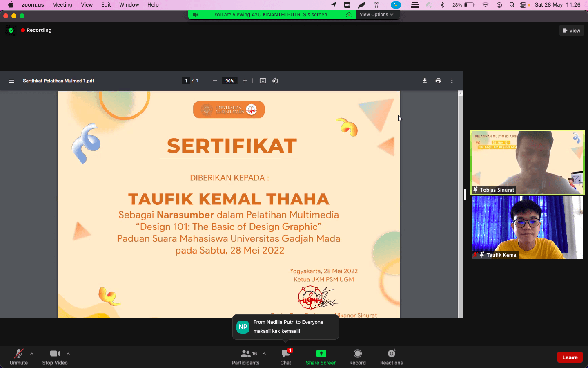The width and height of the screenshot is (588, 368).
Task: Click the DIBERIKAN KEPADA text
Action: (x=229, y=178)
